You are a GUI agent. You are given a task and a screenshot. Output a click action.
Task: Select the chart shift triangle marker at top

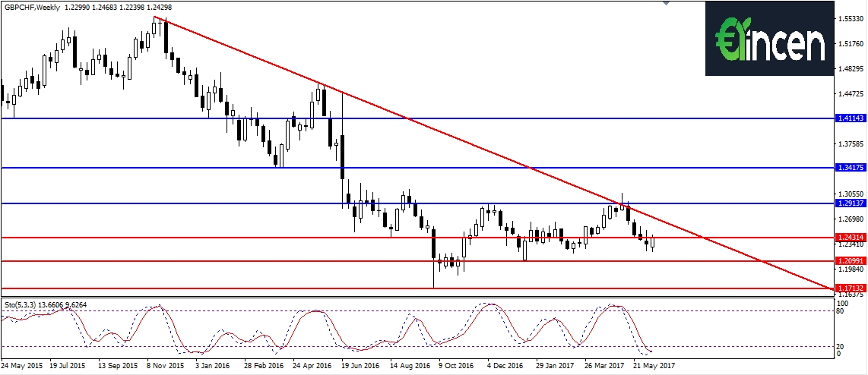point(667,3)
